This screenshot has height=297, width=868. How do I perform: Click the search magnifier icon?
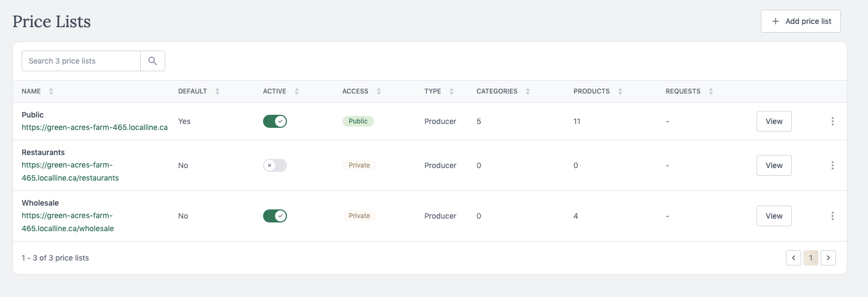coord(153,61)
